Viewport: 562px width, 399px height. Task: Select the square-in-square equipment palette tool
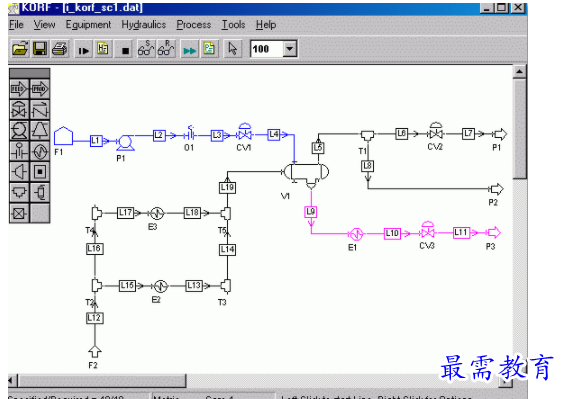[x=39, y=172]
